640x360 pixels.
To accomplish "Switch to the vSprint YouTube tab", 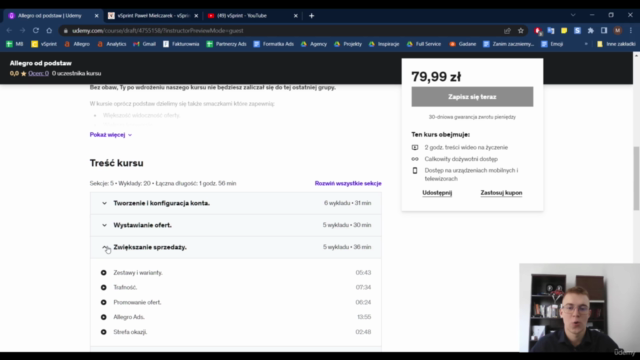I will click(x=252, y=16).
